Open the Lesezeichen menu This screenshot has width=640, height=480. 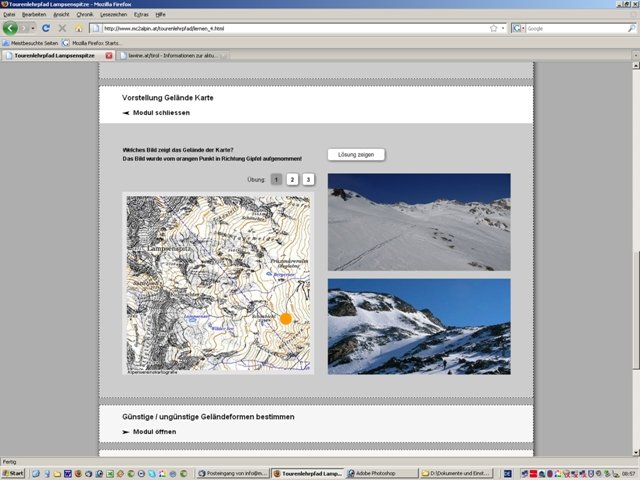(113, 15)
